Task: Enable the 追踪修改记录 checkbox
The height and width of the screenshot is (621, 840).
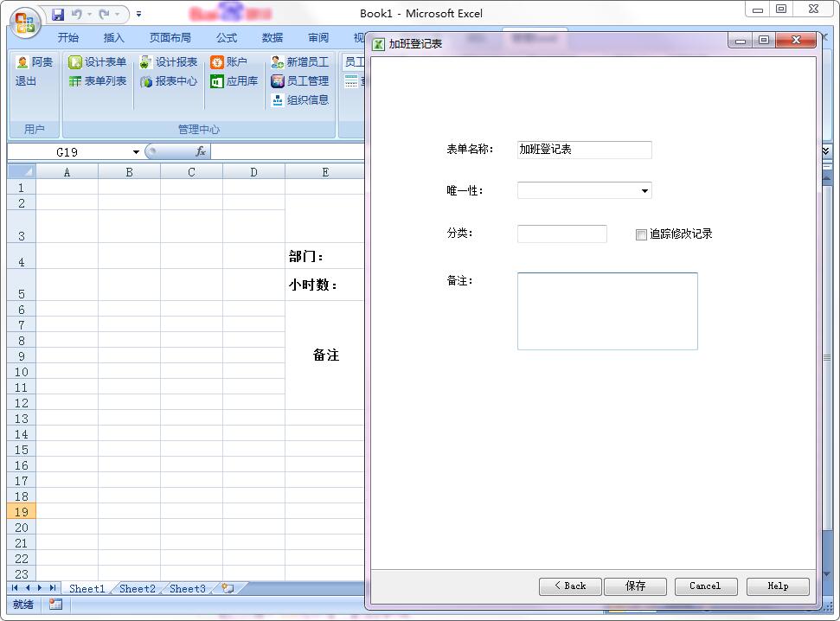Action: (641, 234)
